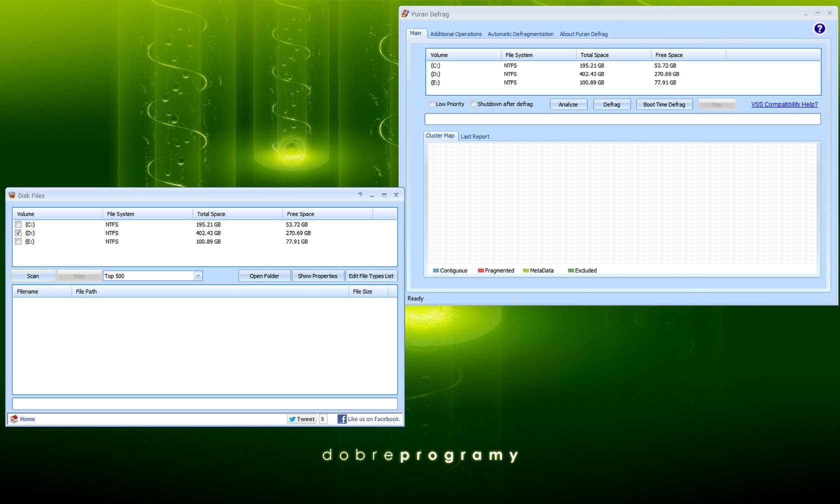
Task: Open the Home link in Disk Files
Action: [x=27, y=419]
